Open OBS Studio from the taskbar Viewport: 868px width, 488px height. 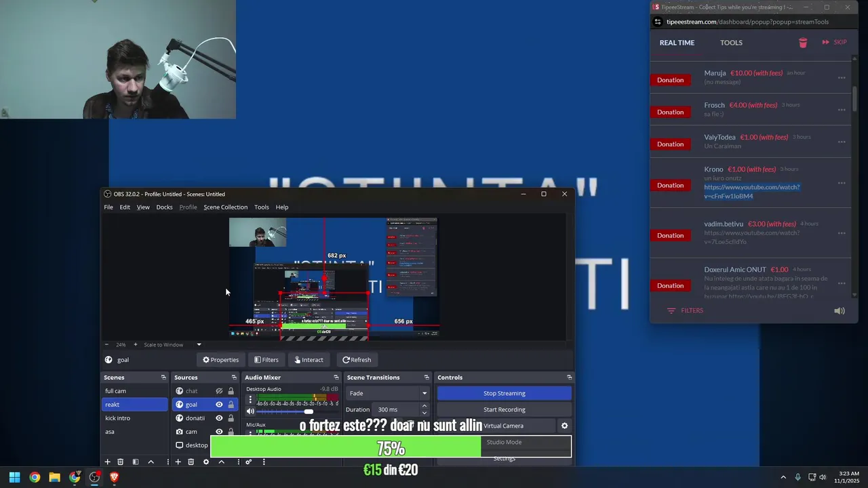click(x=94, y=477)
